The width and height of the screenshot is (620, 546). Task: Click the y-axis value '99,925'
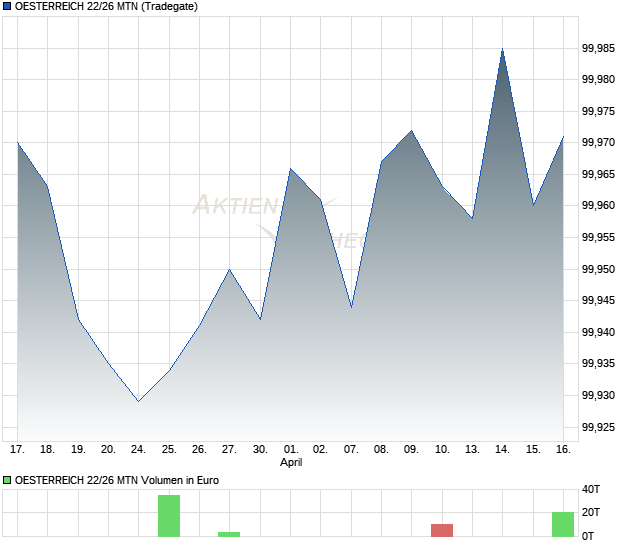point(598,427)
